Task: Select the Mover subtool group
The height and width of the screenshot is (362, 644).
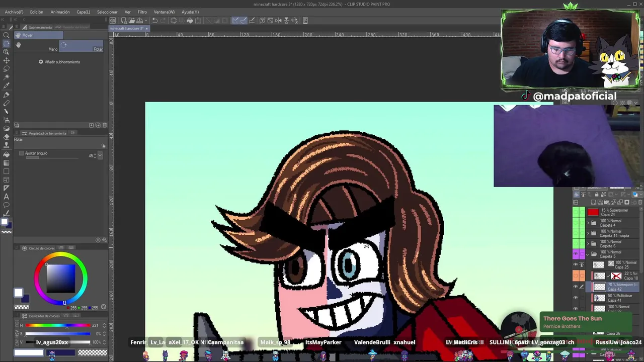Action: coord(39,35)
